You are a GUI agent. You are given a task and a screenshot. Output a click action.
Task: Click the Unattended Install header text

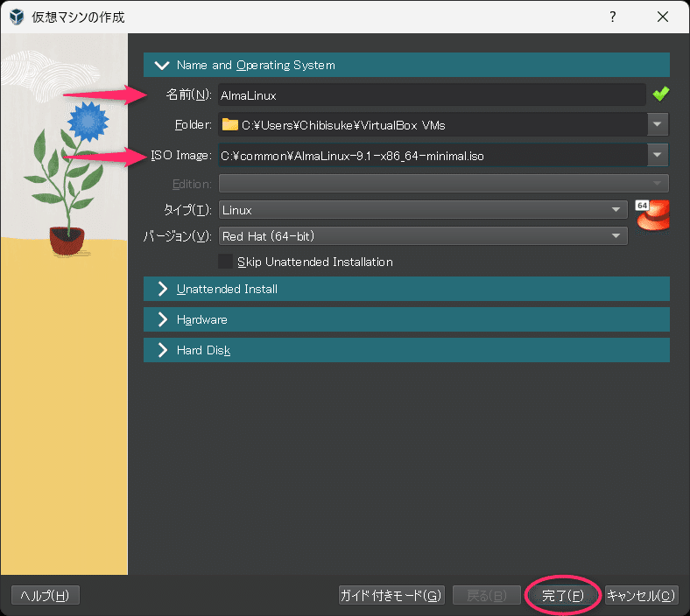(227, 289)
